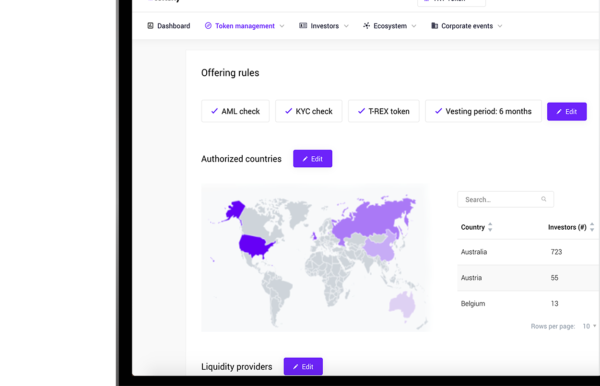Click the search magnifier icon
600x386 pixels.
point(543,199)
